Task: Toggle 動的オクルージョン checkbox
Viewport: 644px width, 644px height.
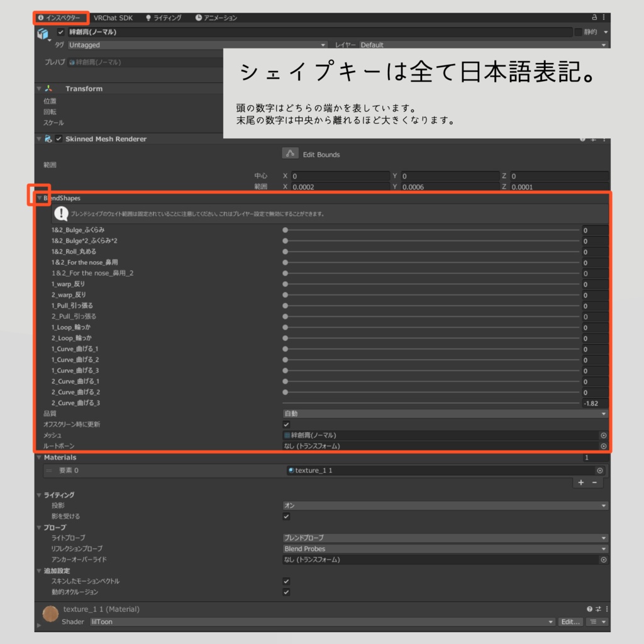Action: pyautogui.click(x=286, y=592)
